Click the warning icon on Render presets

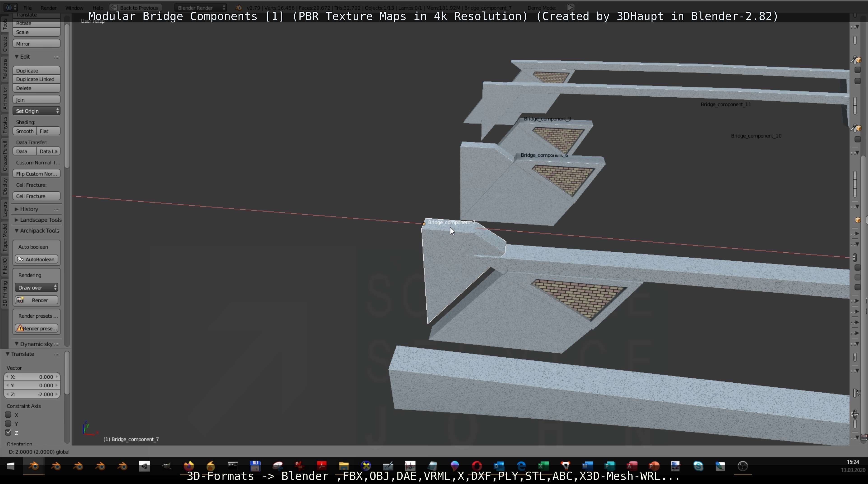[20, 328]
